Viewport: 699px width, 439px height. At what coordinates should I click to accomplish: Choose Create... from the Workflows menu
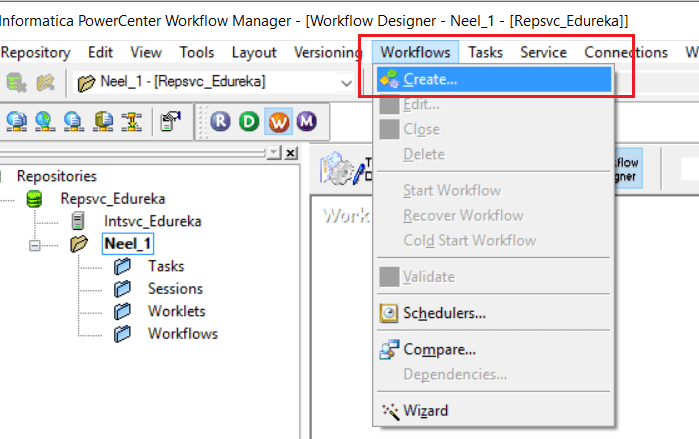click(494, 79)
